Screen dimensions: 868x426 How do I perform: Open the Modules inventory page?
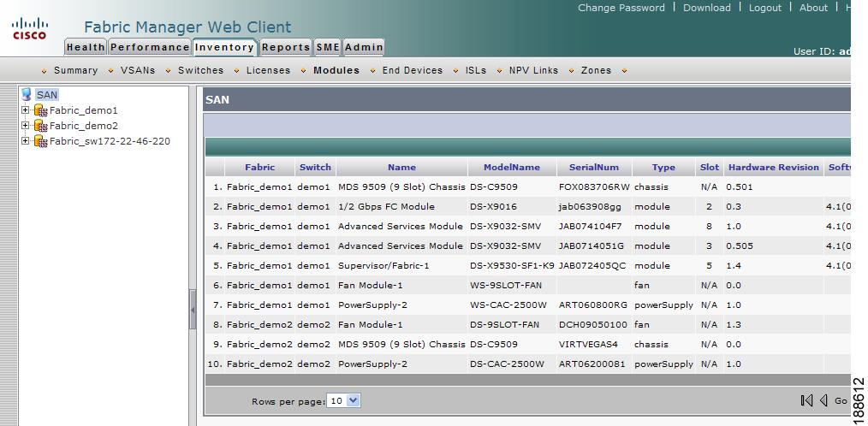[x=336, y=70]
